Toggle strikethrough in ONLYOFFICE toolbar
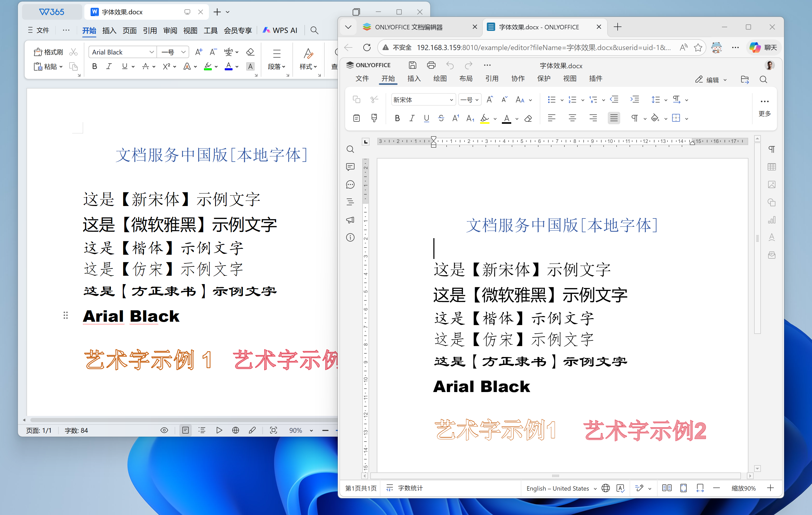The height and width of the screenshot is (515, 812). [441, 118]
